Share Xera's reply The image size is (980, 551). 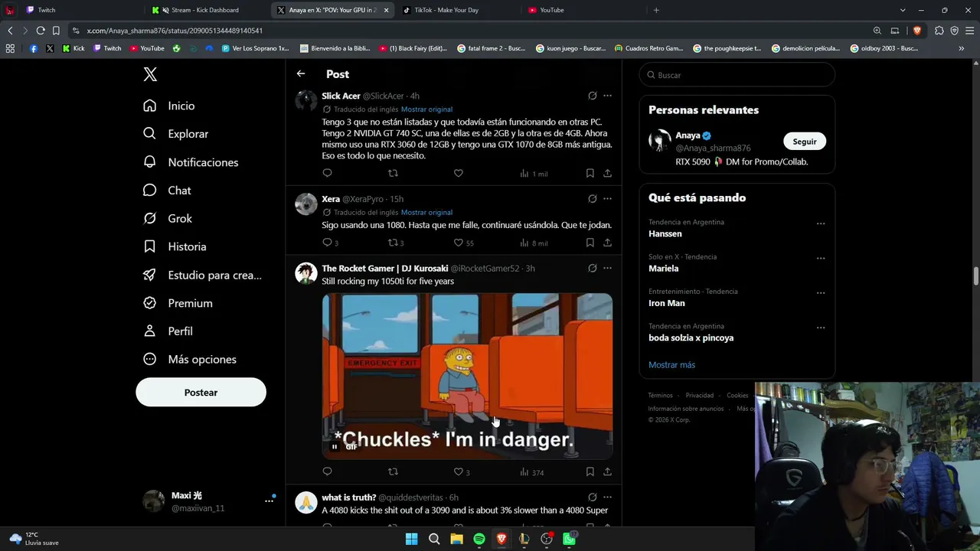[607, 243]
